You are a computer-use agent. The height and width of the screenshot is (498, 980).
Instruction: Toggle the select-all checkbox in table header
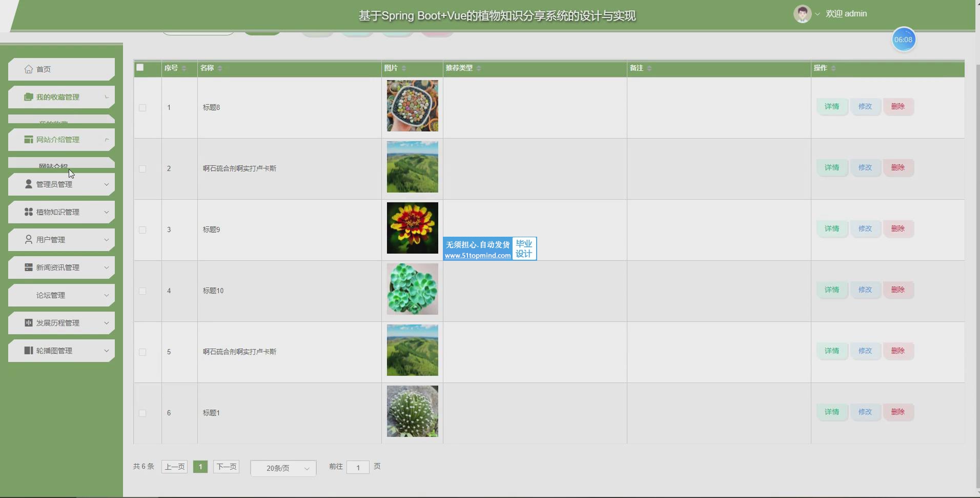point(140,68)
